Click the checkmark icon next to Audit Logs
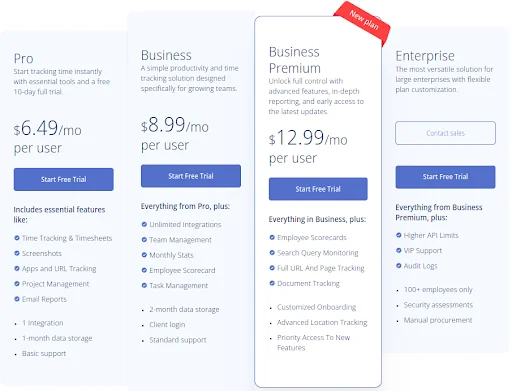Image resolution: width=512 pixels, height=391 pixels. (398, 266)
